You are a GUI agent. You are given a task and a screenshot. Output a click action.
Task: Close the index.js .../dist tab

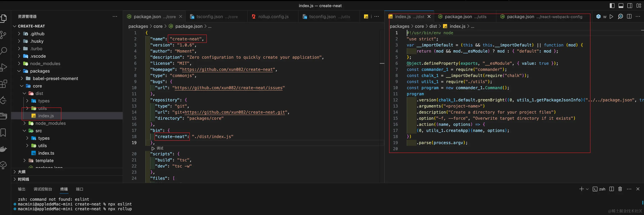pos(429,16)
